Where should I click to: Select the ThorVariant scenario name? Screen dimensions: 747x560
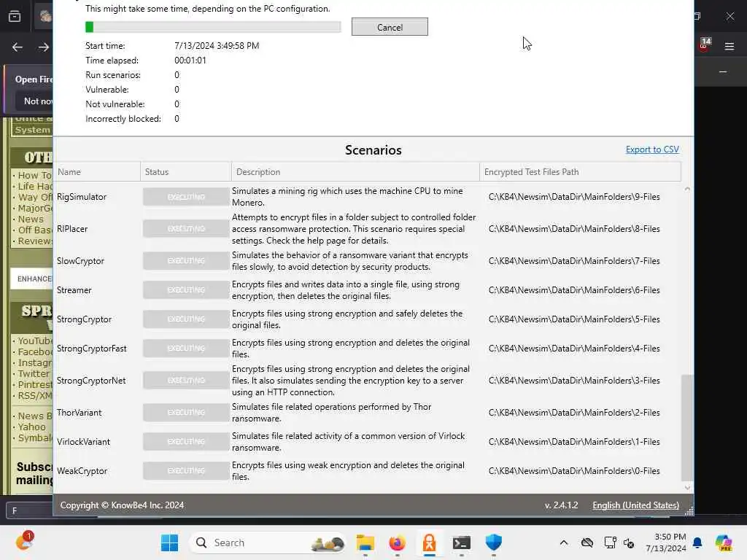click(79, 413)
